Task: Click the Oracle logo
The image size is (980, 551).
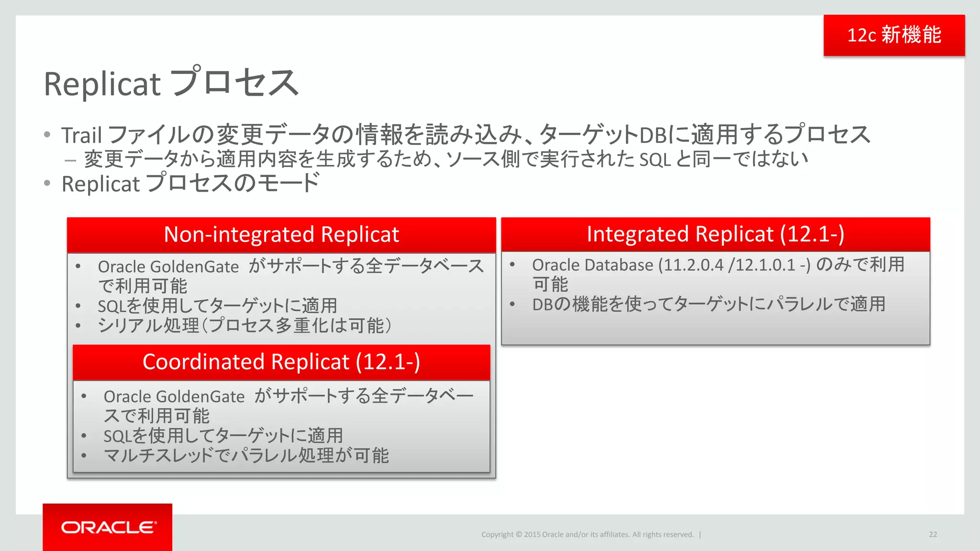Action: click(x=108, y=527)
